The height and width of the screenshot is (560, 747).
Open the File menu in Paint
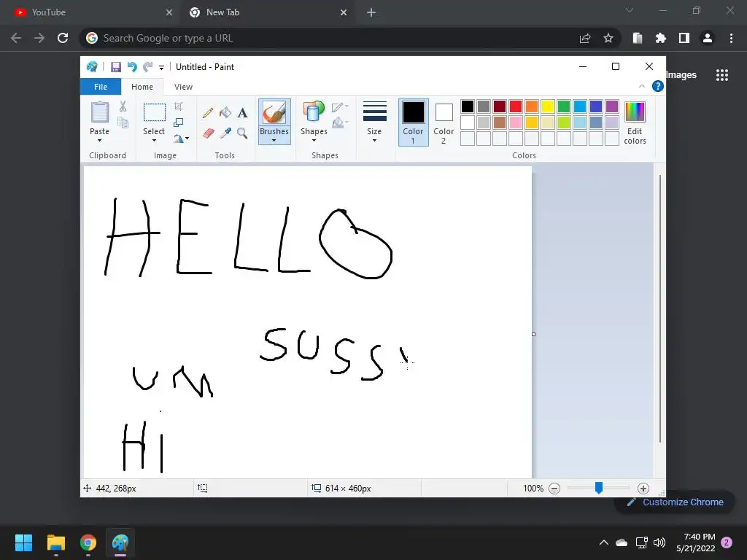(101, 87)
